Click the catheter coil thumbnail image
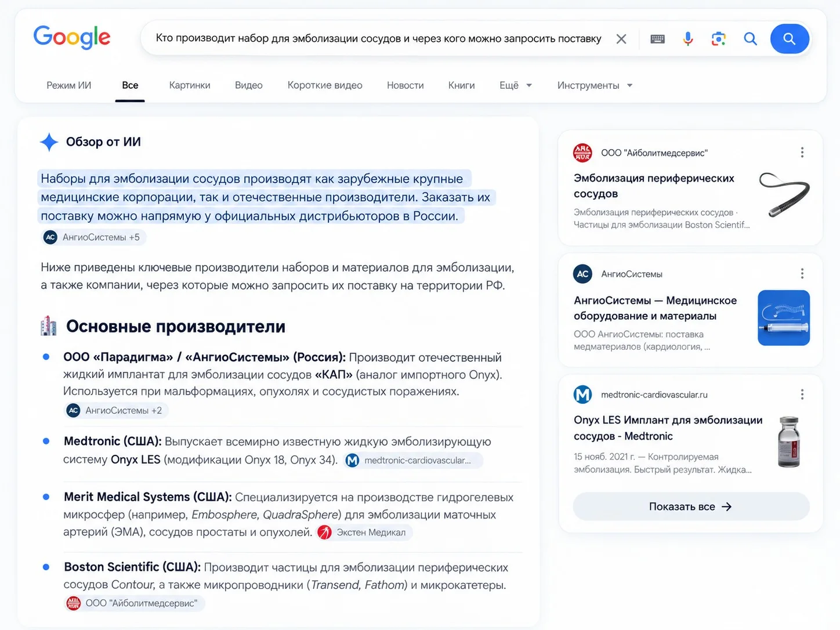 pyautogui.click(x=784, y=195)
